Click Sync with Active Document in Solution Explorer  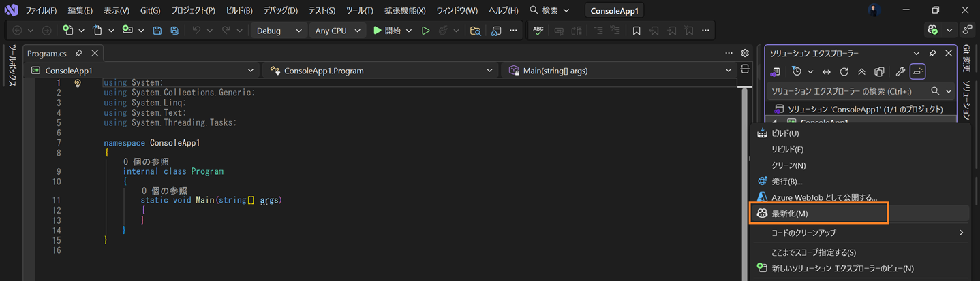(x=826, y=71)
